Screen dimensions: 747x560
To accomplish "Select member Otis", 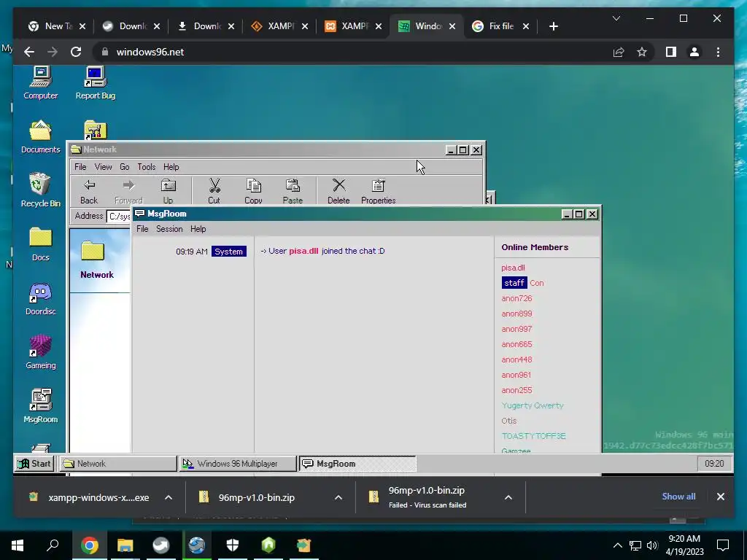I will 508,421.
